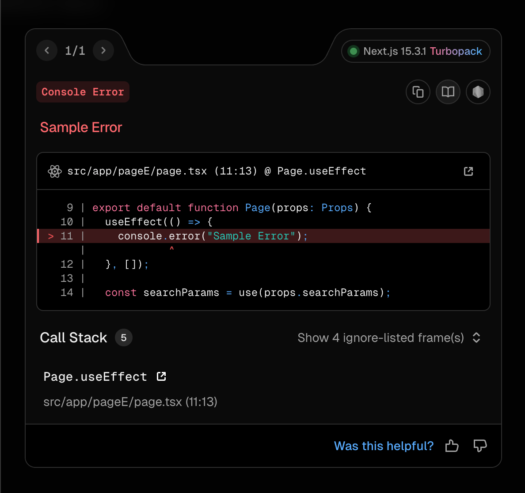Click the thumbs down icon
This screenshot has width=525, height=493.
[x=480, y=446]
